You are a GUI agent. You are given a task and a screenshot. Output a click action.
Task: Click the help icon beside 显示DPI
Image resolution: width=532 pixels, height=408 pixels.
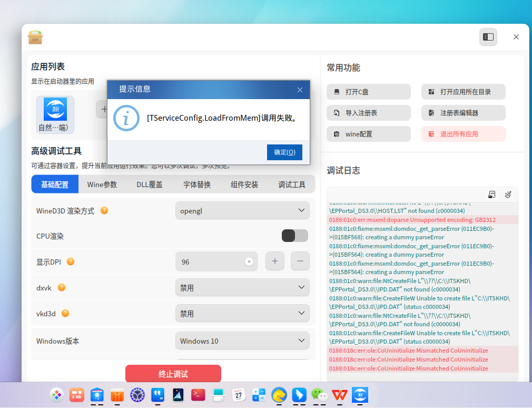(71, 261)
